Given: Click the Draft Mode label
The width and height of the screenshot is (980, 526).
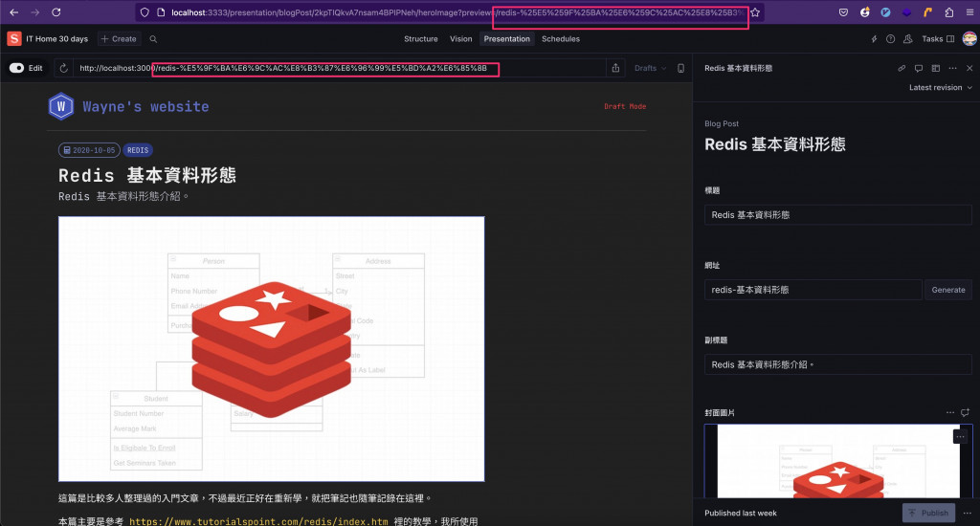Looking at the screenshot, I should 625,107.
